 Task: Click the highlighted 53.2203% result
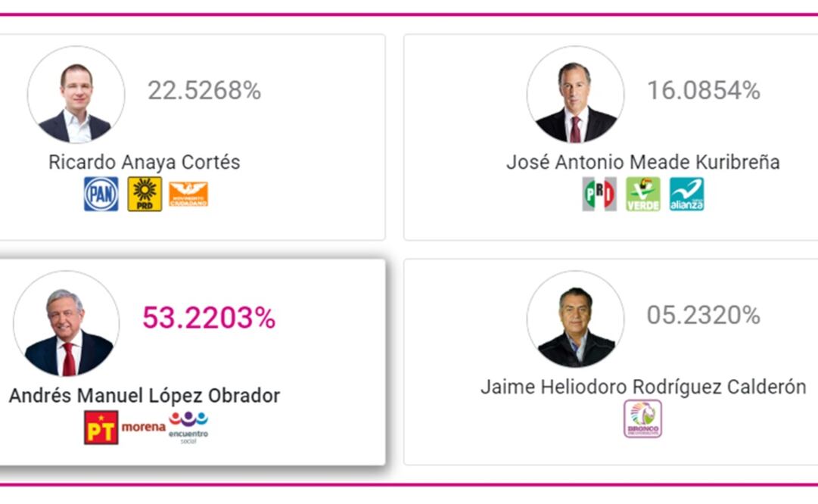pos(209,319)
